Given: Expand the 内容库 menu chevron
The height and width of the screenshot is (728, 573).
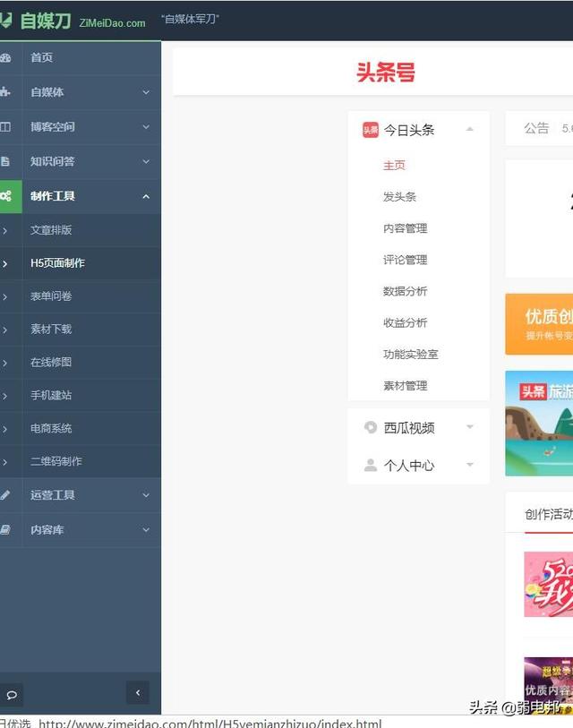Looking at the screenshot, I should (x=146, y=530).
